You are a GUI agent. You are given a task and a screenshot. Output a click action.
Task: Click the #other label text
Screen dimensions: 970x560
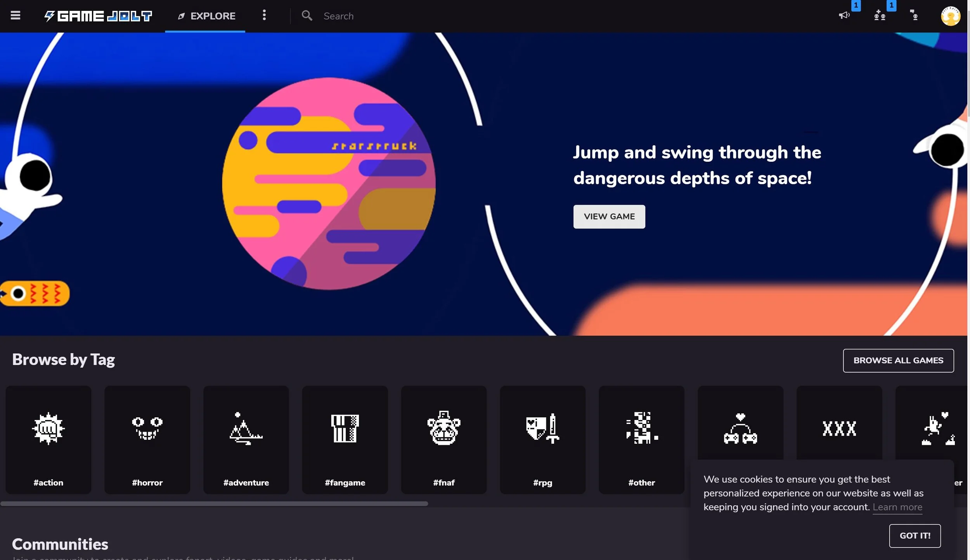(x=642, y=482)
